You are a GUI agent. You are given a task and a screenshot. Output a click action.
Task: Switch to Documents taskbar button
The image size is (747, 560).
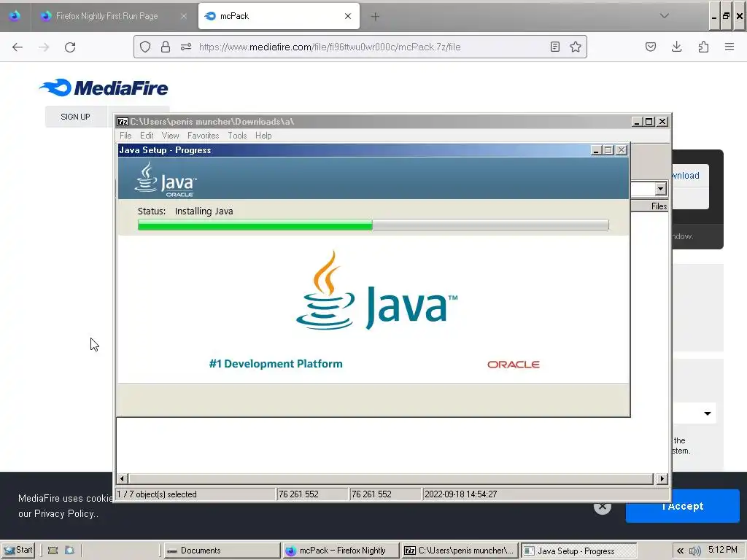click(x=222, y=551)
